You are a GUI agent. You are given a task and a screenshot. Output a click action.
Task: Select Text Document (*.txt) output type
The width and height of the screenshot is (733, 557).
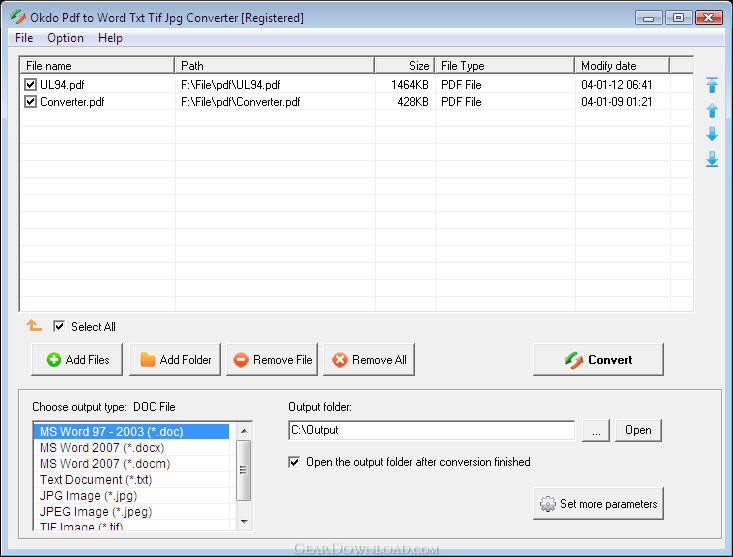click(131, 479)
